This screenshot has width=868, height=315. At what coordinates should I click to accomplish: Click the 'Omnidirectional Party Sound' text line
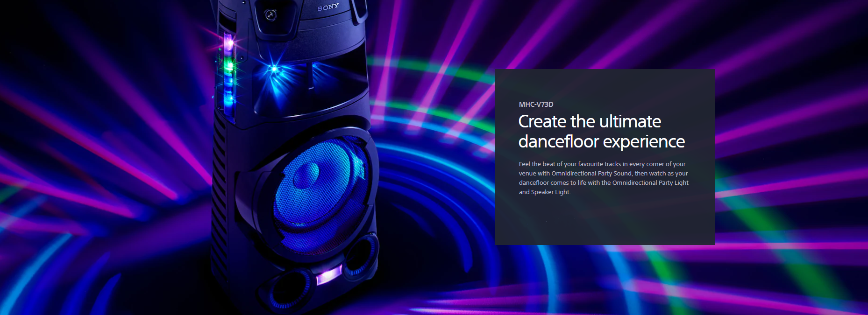pyautogui.click(x=603, y=174)
